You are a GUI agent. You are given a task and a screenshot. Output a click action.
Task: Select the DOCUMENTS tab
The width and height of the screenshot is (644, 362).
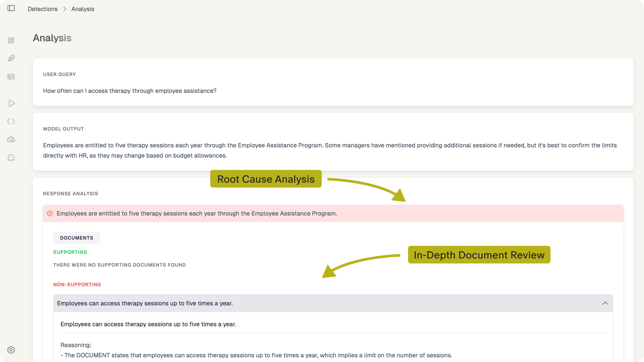click(77, 238)
